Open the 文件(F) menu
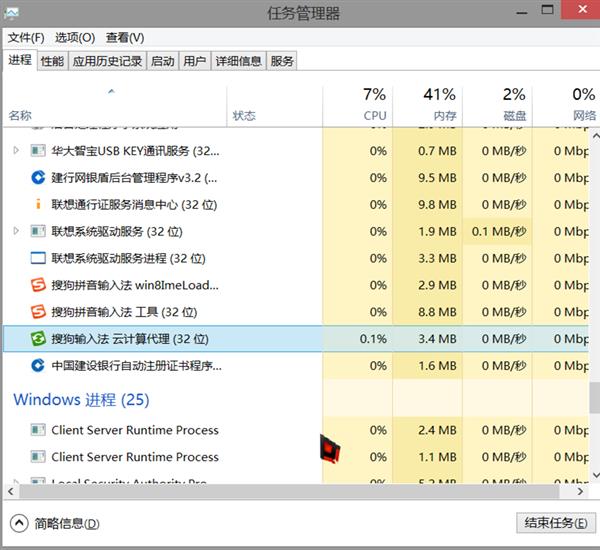The width and height of the screenshot is (600, 550). pos(26,38)
